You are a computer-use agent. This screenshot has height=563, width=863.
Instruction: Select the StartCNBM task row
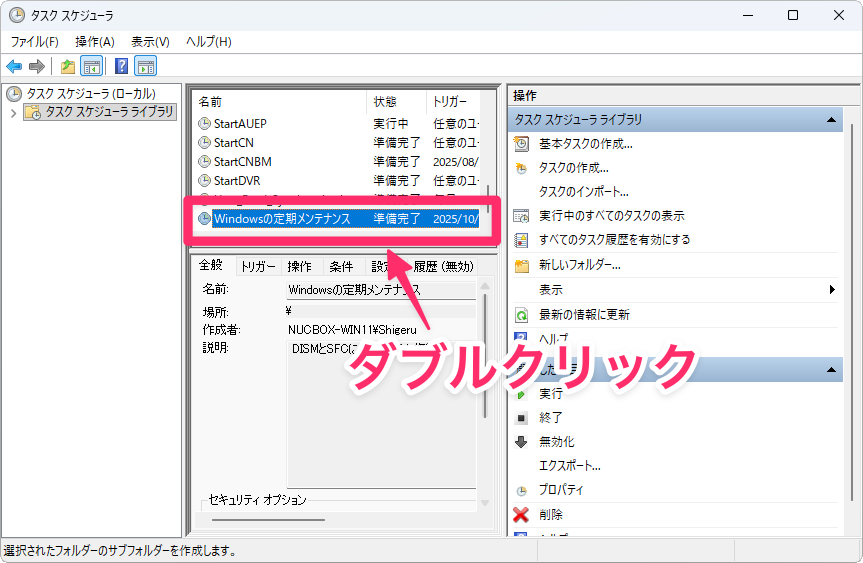242,162
